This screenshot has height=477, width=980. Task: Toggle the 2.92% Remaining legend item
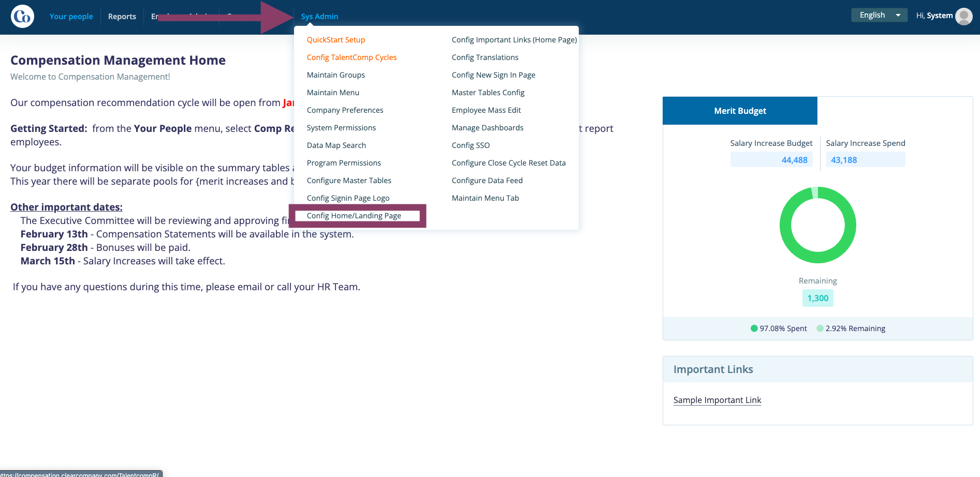pos(851,329)
